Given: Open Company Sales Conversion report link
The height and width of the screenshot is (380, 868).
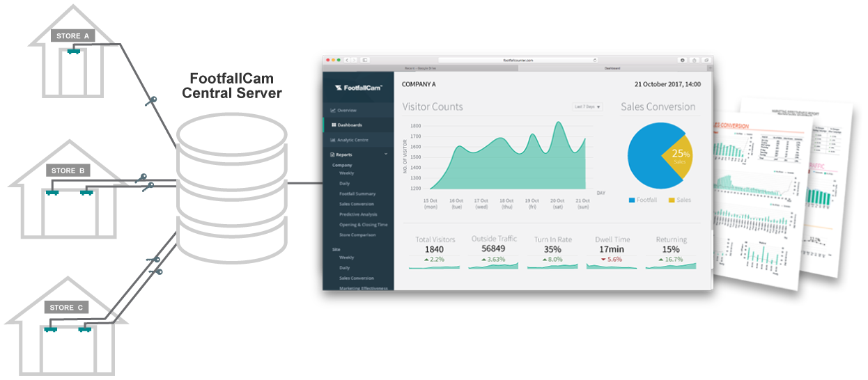Looking at the screenshot, I should pyautogui.click(x=357, y=204).
